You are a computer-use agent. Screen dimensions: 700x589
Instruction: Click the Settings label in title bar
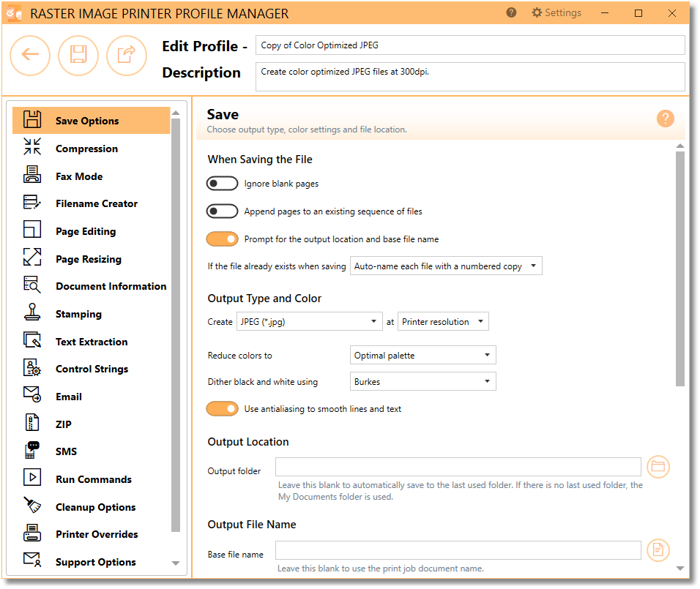[x=563, y=12]
